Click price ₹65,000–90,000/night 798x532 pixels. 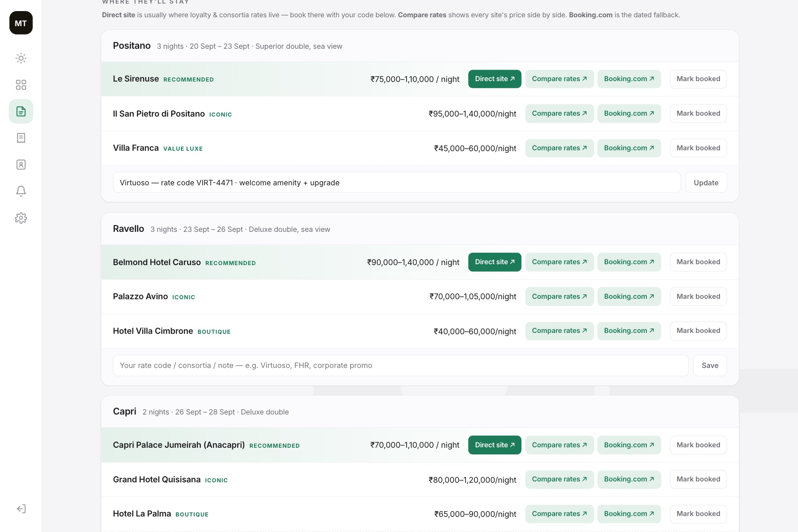(x=475, y=514)
